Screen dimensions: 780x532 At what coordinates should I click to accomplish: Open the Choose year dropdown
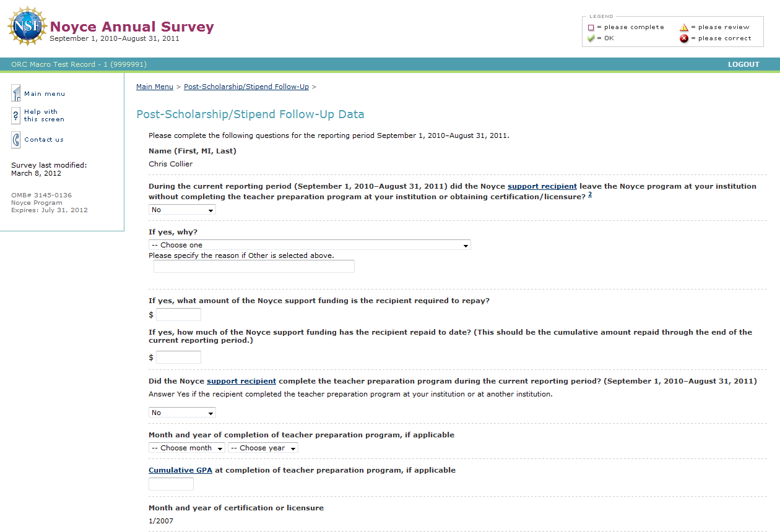[x=263, y=448]
